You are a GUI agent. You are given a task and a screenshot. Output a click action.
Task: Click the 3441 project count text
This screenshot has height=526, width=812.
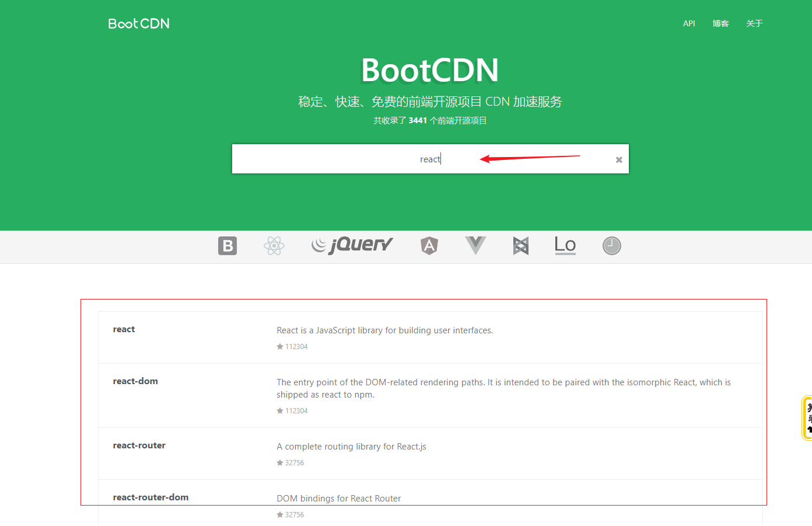(418, 120)
